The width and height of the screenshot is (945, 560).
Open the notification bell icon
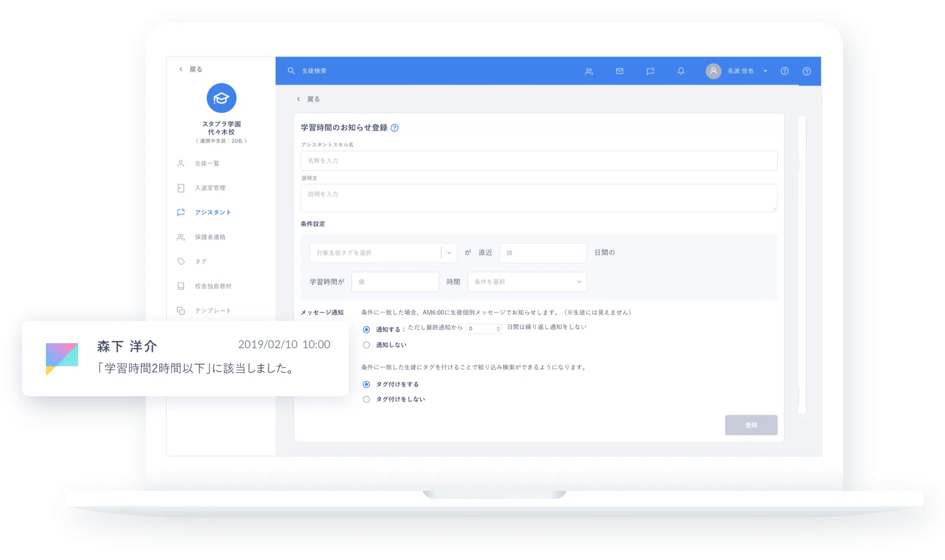681,71
